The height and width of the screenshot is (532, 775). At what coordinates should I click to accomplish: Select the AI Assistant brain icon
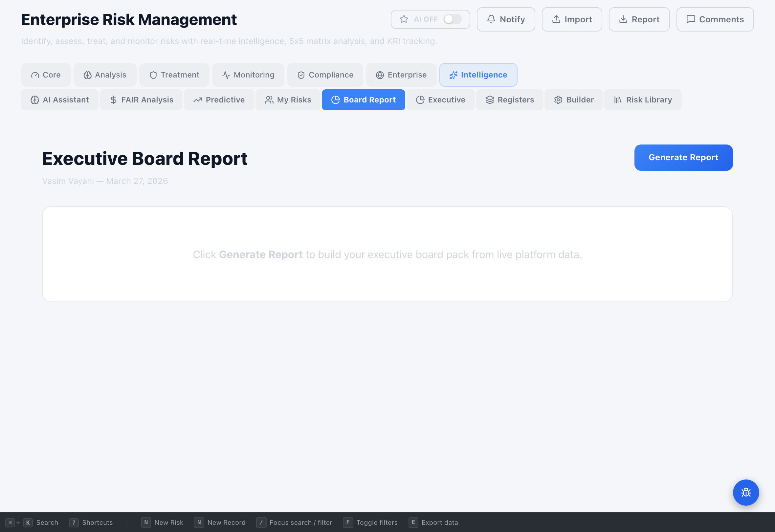pyautogui.click(x=35, y=100)
